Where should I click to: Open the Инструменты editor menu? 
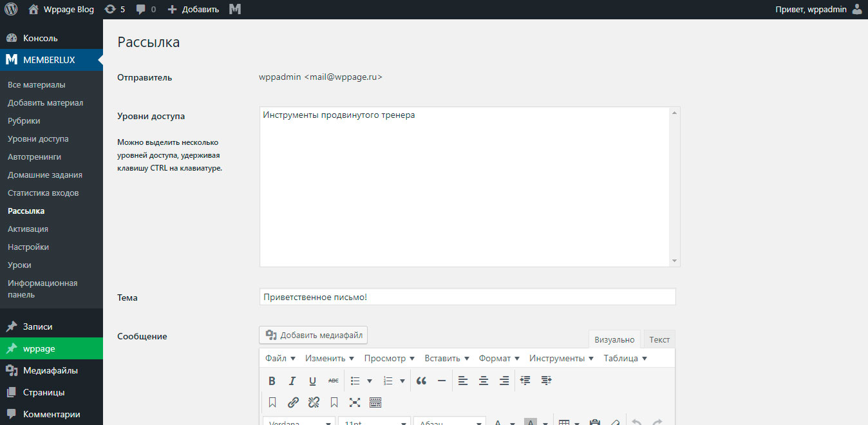coord(561,359)
